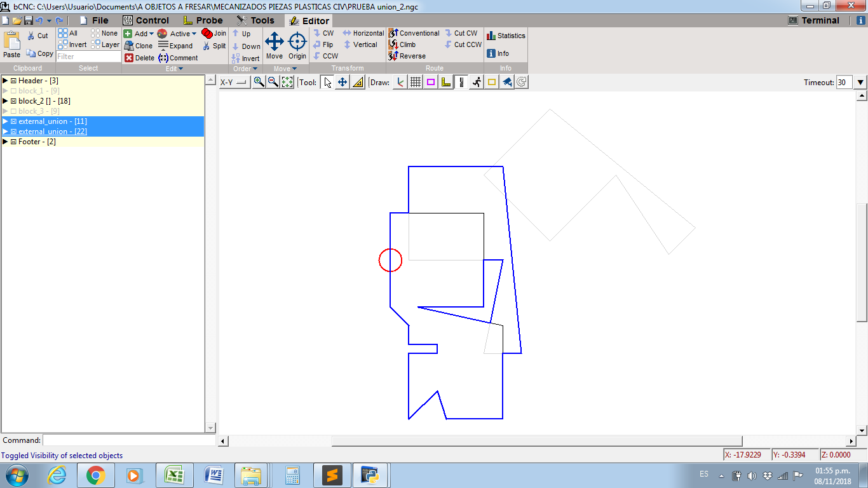
Task: Open the X-Y view plane dropdown
Action: [x=234, y=83]
